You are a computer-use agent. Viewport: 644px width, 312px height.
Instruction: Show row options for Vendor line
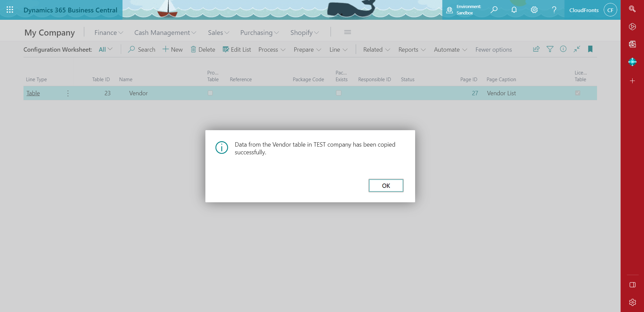[68, 93]
